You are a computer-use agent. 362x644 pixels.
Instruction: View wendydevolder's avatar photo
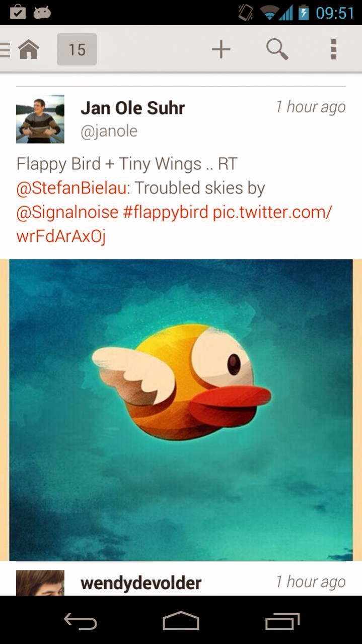click(40, 583)
